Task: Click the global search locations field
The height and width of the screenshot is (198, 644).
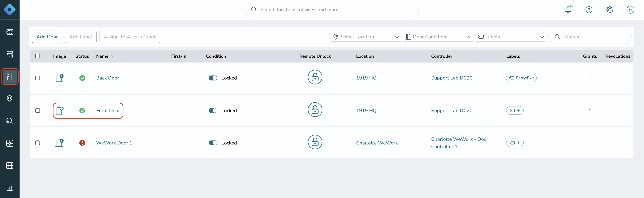Action: 331,10
